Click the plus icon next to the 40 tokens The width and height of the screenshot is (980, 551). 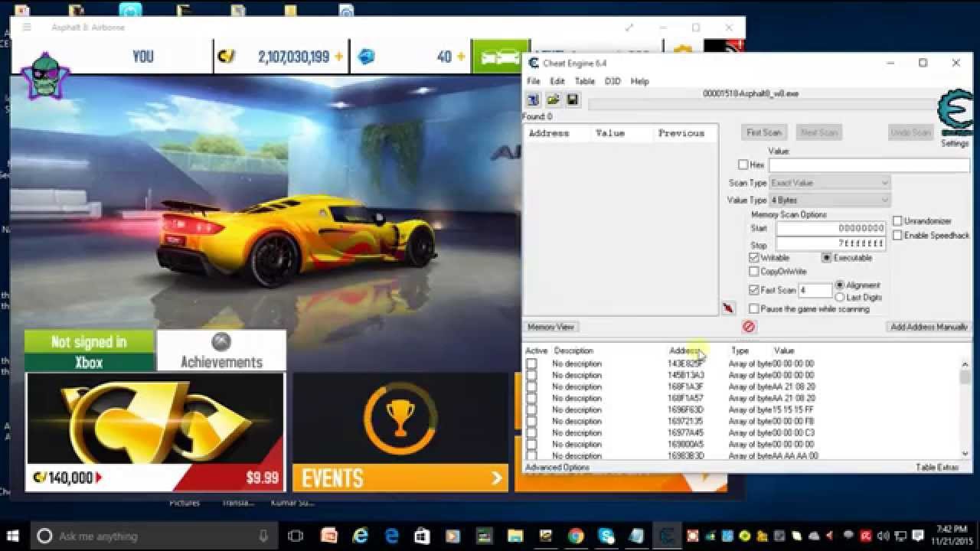(x=461, y=57)
